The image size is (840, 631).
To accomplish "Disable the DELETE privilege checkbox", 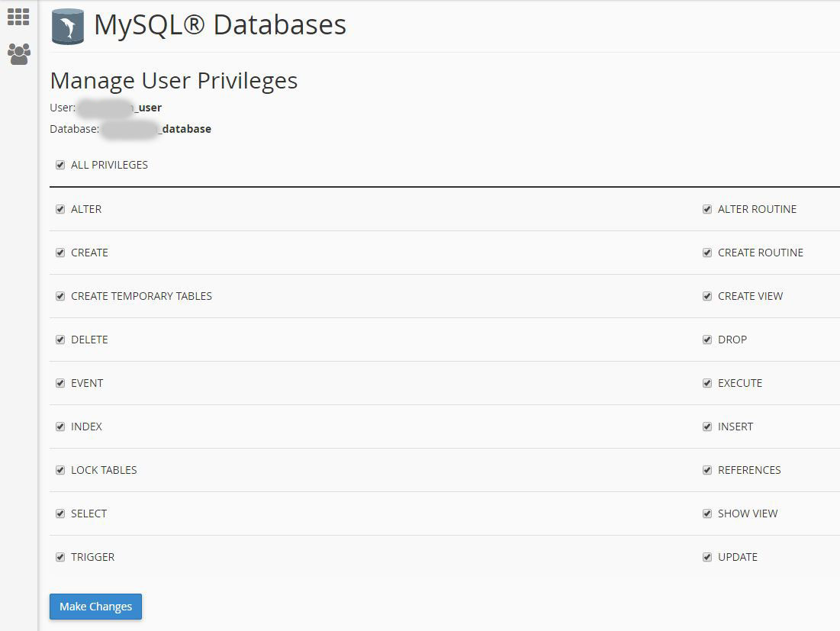I will coord(60,340).
